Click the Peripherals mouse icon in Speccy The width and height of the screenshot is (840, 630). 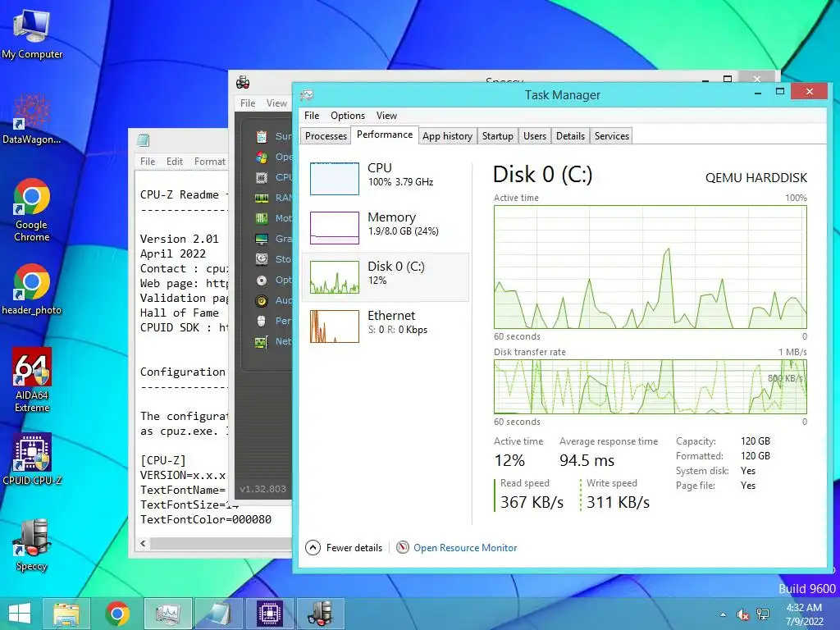(x=262, y=321)
